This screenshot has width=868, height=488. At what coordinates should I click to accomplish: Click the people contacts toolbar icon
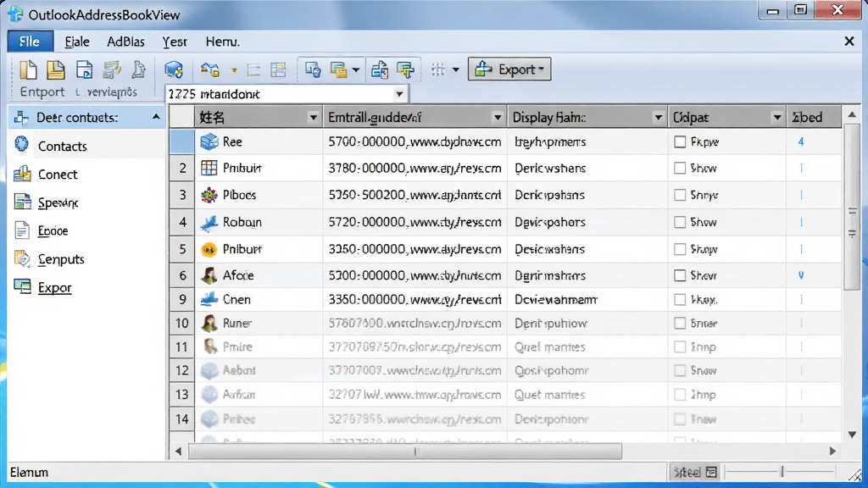click(x=210, y=69)
